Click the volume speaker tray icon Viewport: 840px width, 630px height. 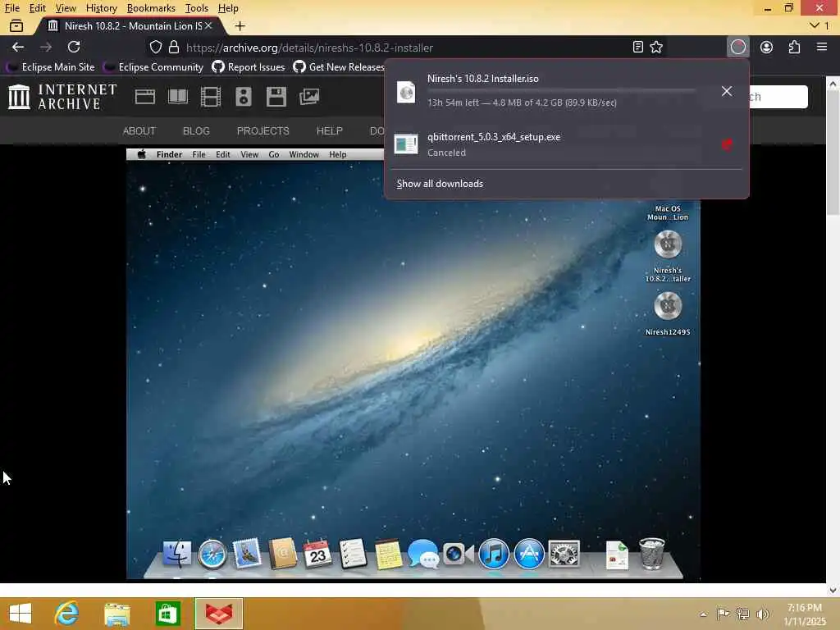(762, 614)
